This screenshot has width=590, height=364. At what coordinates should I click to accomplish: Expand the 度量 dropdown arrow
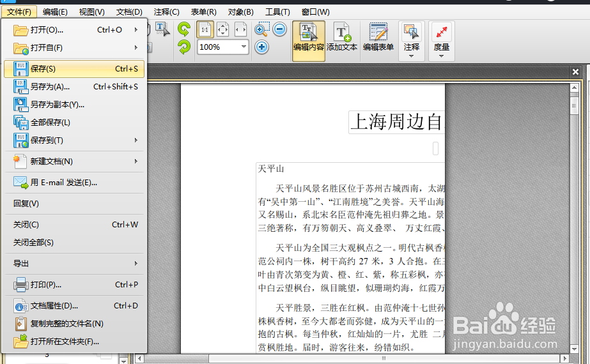pyautogui.click(x=441, y=56)
